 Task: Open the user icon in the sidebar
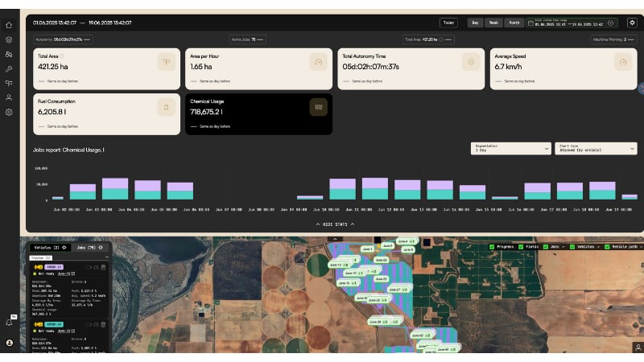[x=9, y=97]
